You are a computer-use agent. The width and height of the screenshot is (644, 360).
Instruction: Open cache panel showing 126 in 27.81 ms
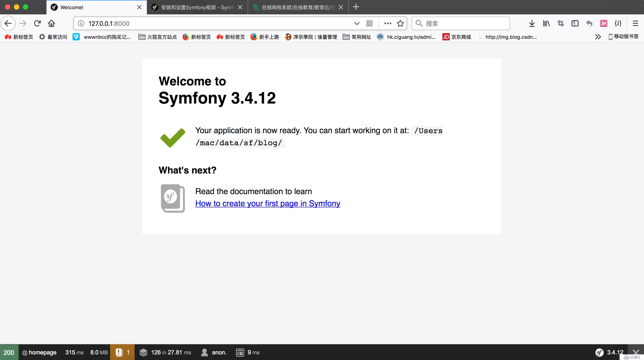point(165,352)
